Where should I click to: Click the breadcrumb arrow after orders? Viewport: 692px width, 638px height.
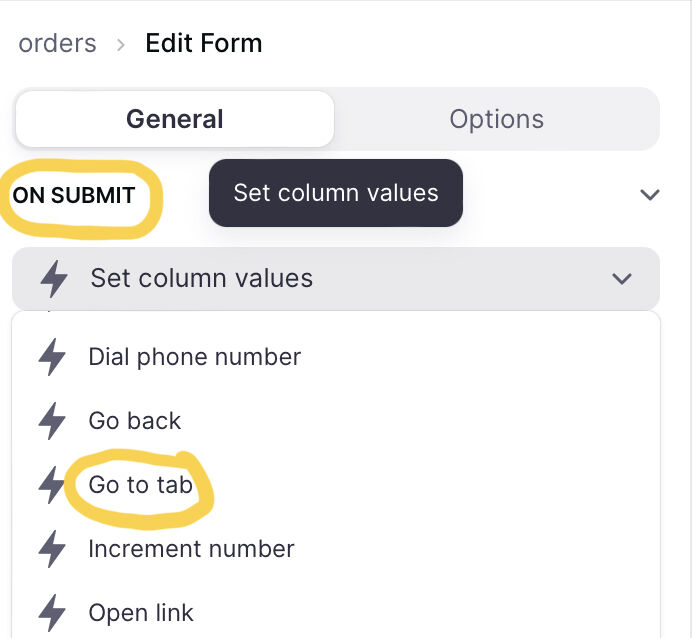(x=120, y=45)
